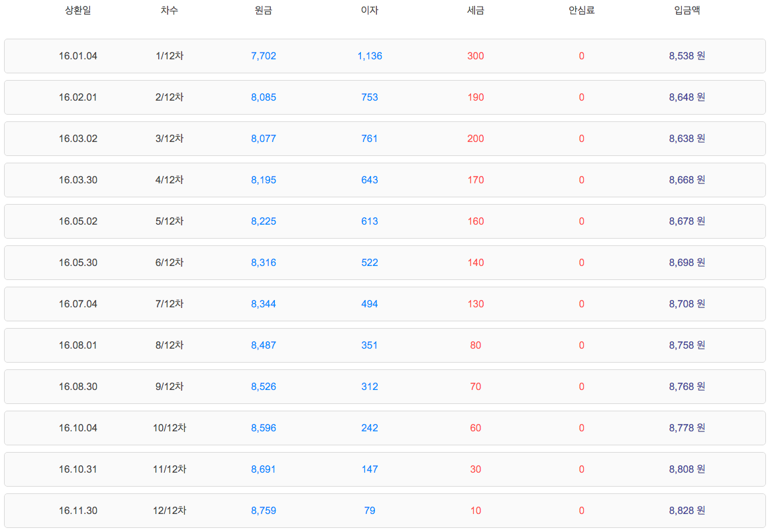Click the 이자 column header
The height and width of the screenshot is (532, 770).
click(369, 11)
